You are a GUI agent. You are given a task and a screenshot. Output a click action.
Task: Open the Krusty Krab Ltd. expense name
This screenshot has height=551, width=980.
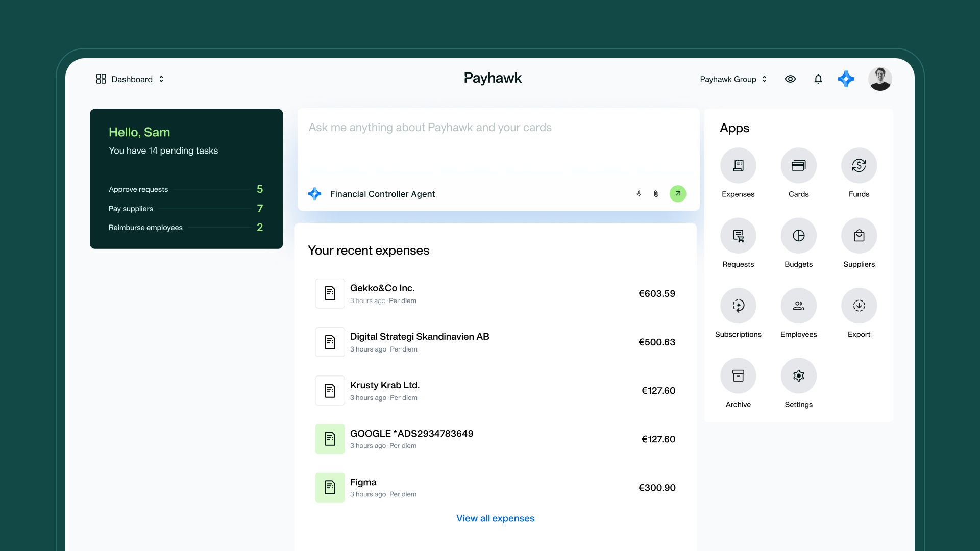[x=385, y=385]
